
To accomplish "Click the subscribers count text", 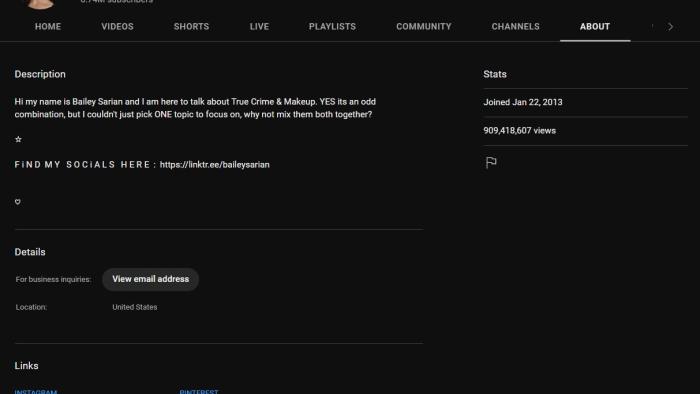I will point(117,2).
